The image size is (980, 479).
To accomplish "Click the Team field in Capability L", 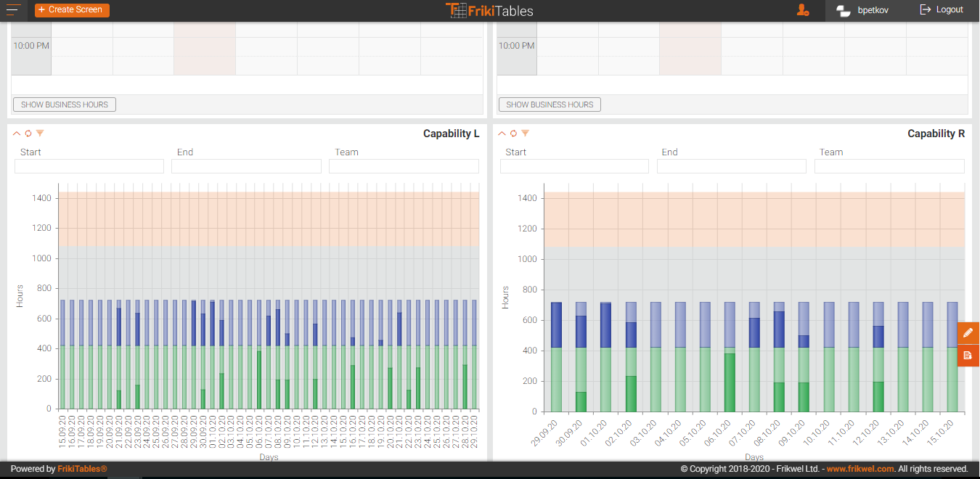I will pyautogui.click(x=404, y=166).
